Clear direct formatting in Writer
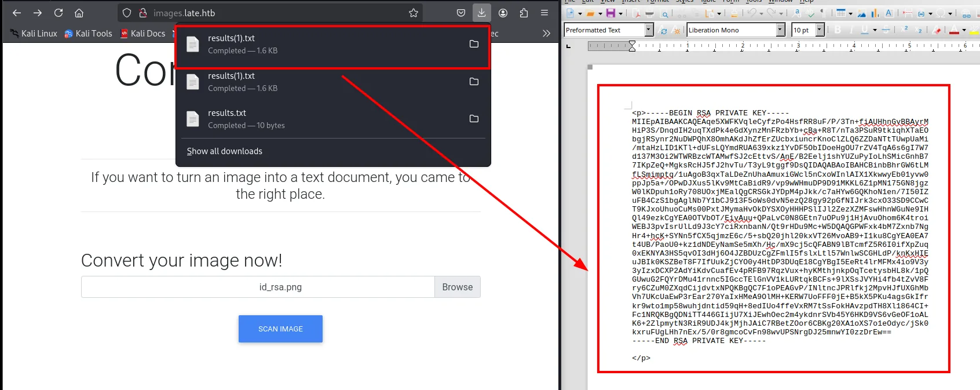980x390 pixels. (x=937, y=30)
